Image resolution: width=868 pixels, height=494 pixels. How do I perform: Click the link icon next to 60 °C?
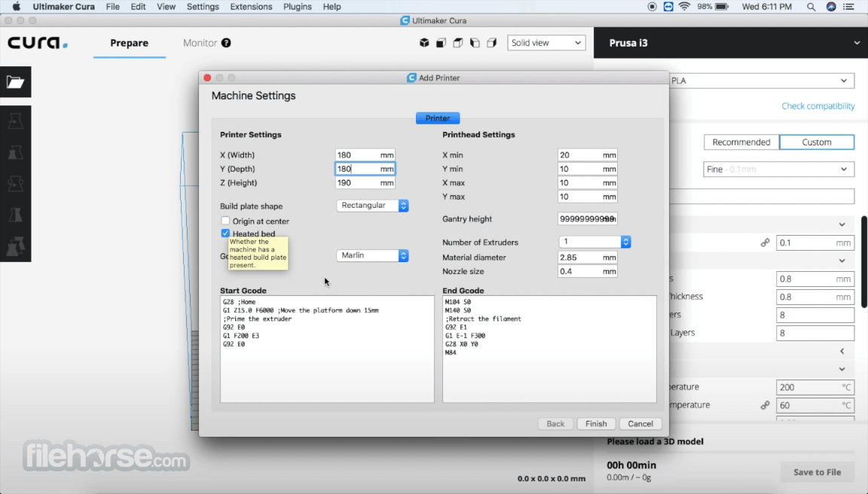(765, 405)
